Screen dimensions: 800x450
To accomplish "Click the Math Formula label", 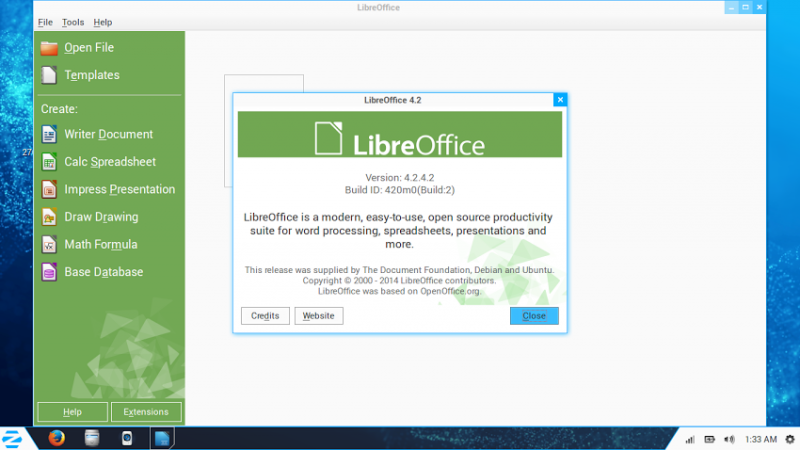I will (101, 244).
